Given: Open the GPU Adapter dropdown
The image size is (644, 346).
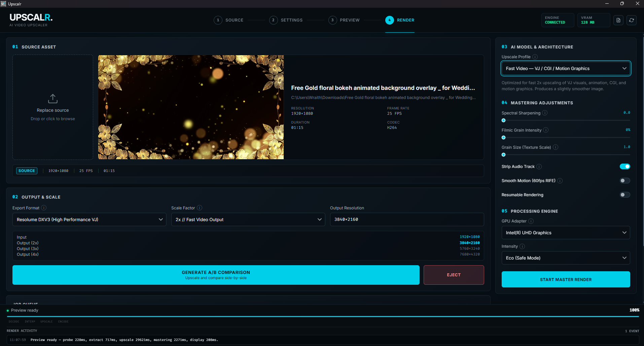Looking at the screenshot, I should click(566, 233).
